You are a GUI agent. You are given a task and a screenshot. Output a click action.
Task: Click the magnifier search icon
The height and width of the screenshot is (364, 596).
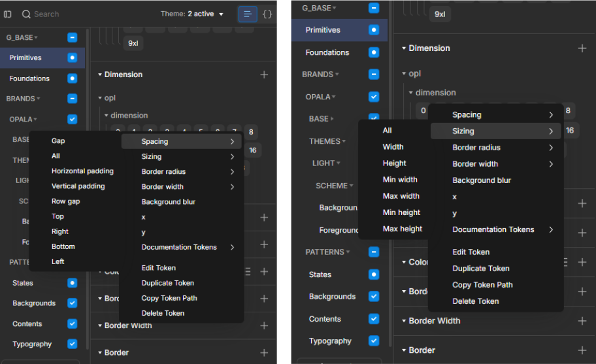click(26, 14)
